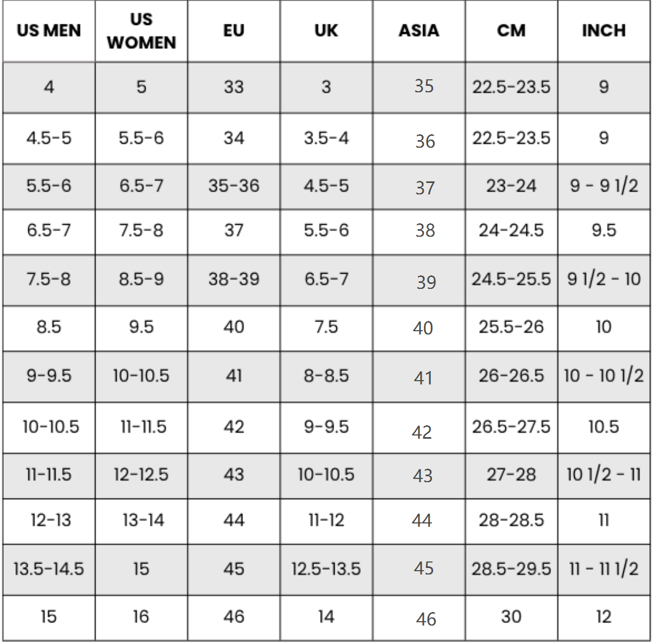The height and width of the screenshot is (644, 652).
Task: Select the "US WOMEN" column header
Action: (x=141, y=31)
